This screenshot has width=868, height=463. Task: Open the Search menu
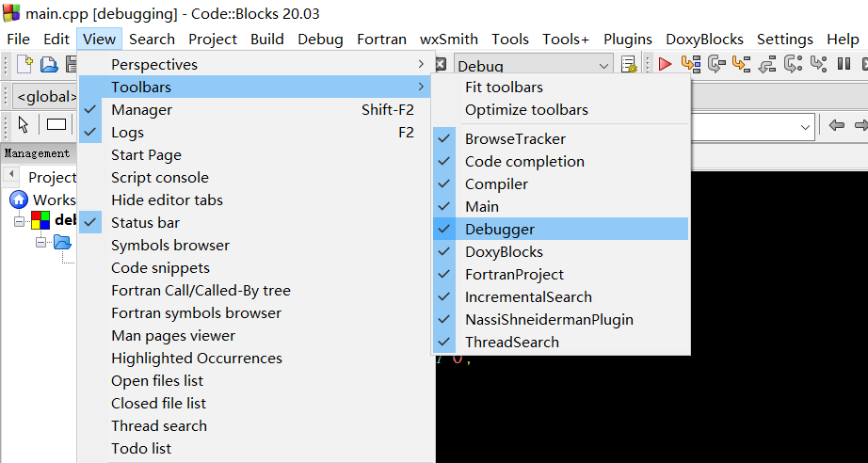point(152,40)
